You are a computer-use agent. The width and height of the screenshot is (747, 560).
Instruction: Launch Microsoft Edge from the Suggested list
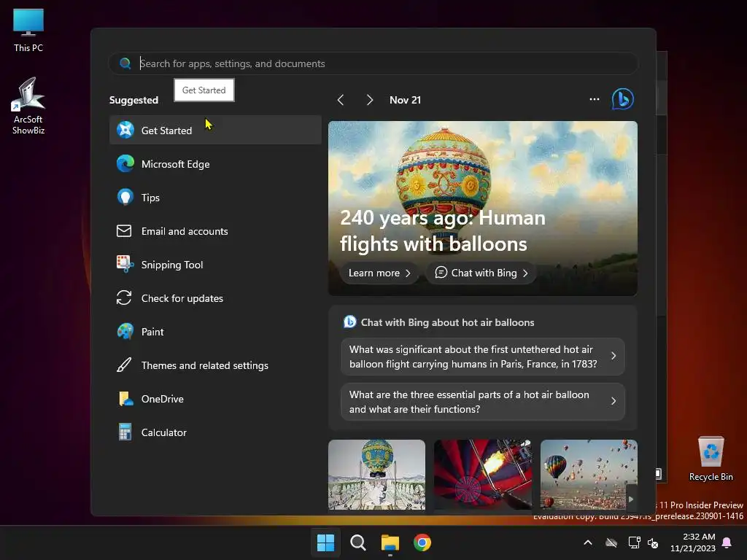pos(215,164)
